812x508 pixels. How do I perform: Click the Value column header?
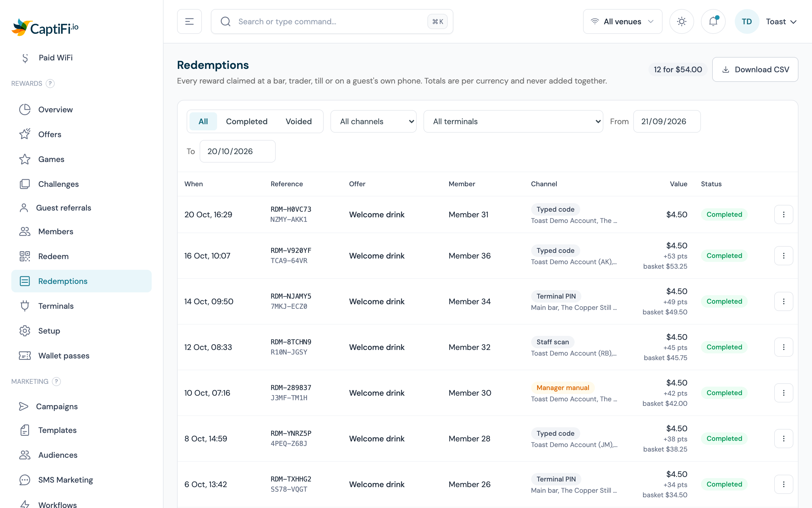click(678, 184)
